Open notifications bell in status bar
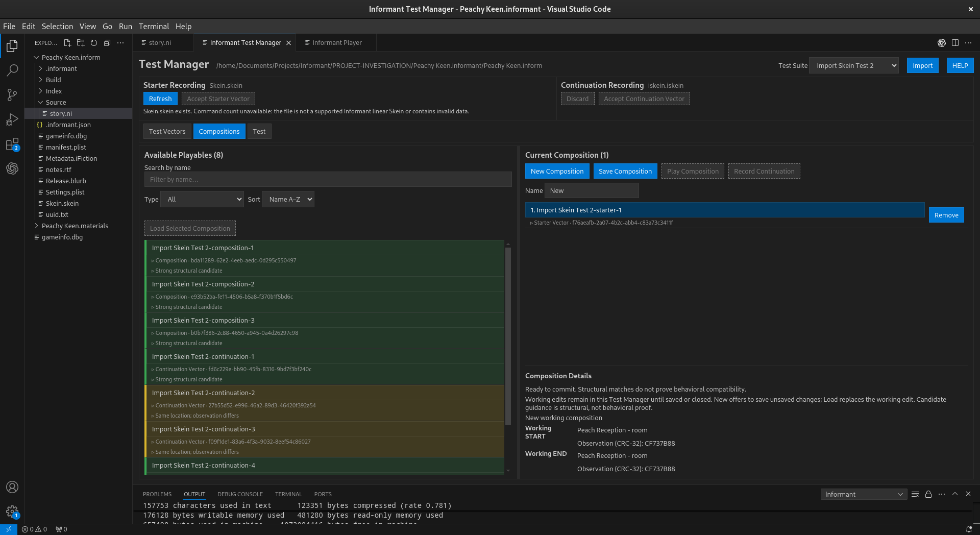 click(x=969, y=529)
